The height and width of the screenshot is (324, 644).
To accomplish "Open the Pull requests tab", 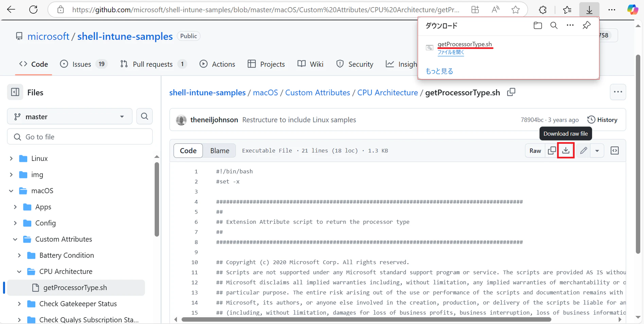I will coord(153,64).
